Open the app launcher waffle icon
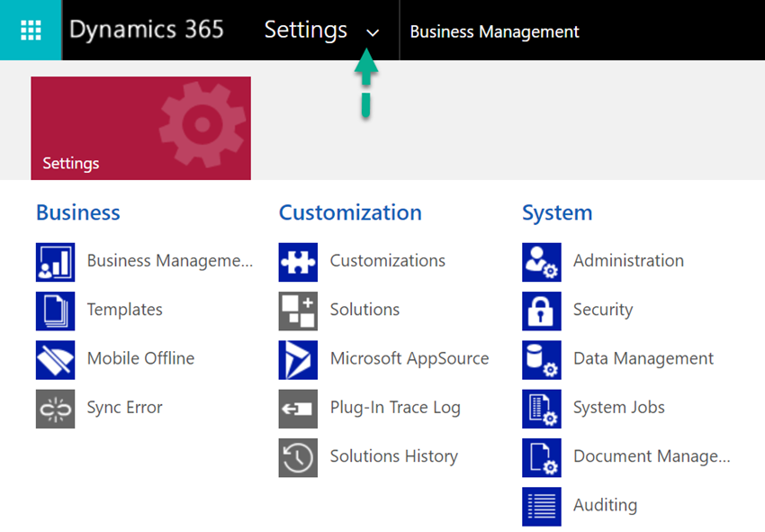 tap(30, 30)
